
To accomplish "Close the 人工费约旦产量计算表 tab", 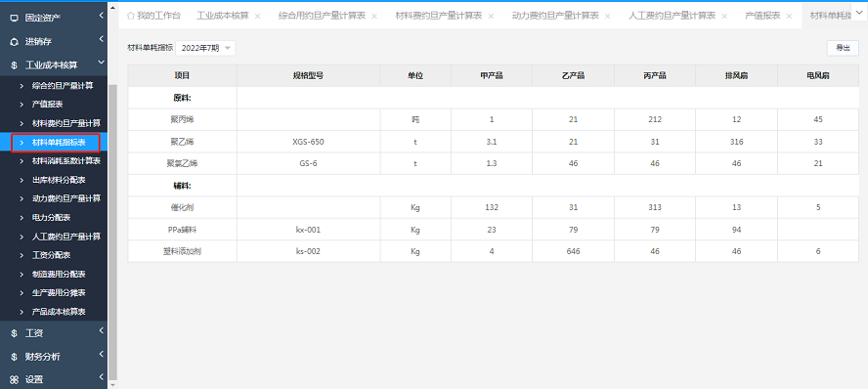I will tap(724, 16).
